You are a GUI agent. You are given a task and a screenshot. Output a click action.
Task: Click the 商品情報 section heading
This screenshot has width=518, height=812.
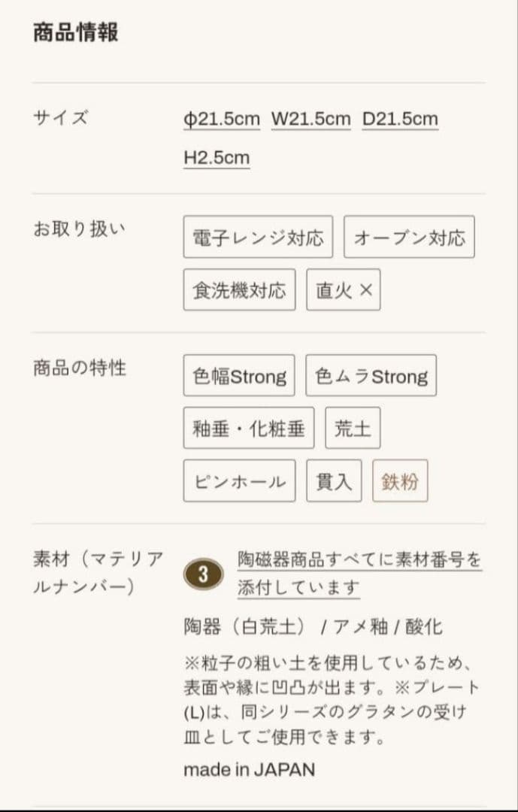point(75,33)
